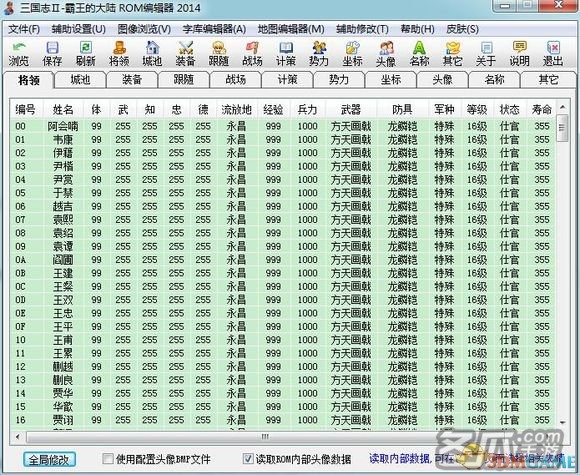Click the 兵力 column header
580x475 pixels.
coord(308,110)
